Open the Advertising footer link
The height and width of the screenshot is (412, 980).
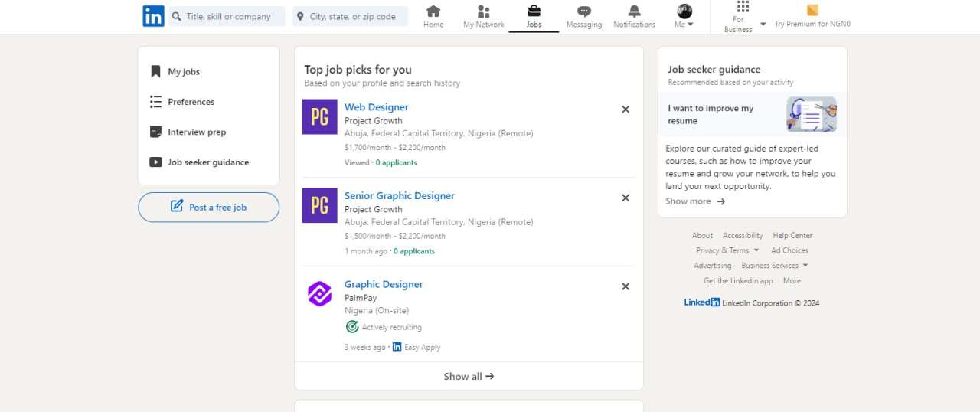point(712,266)
